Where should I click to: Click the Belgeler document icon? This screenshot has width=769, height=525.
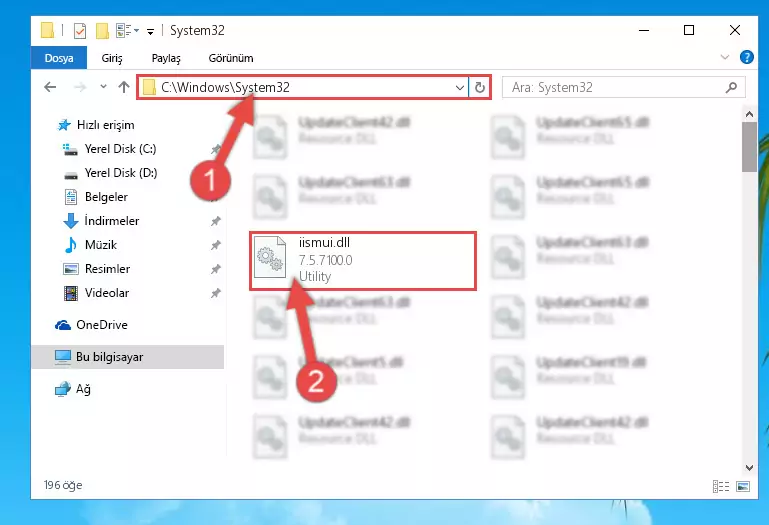tap(71, 197)
